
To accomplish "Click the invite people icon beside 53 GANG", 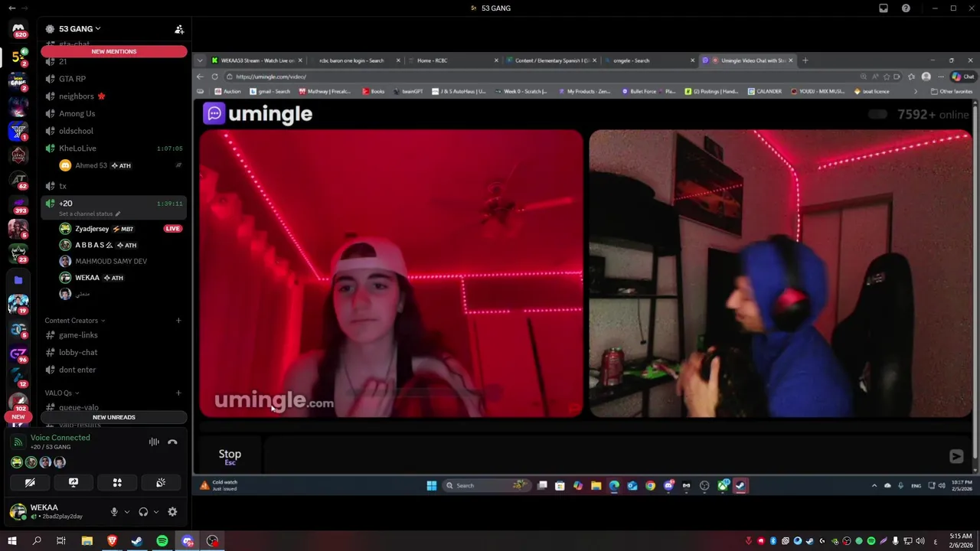I will (179, 29).
